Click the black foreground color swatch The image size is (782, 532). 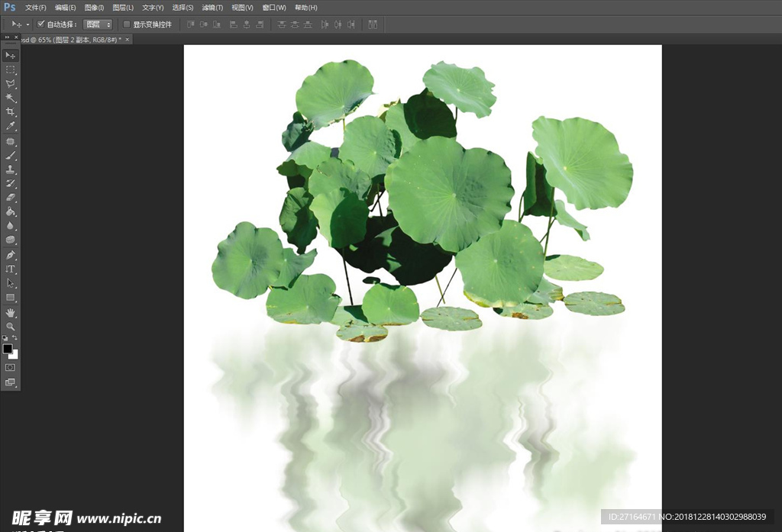(8, 349)
